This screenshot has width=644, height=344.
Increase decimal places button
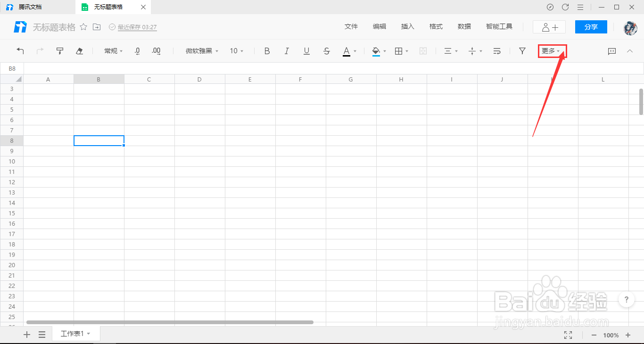coord(157,51)
